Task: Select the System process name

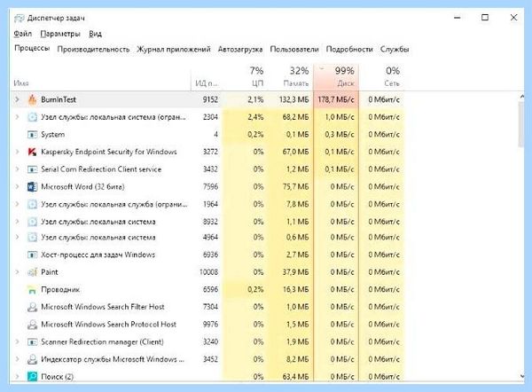Action: pos(53,135)
